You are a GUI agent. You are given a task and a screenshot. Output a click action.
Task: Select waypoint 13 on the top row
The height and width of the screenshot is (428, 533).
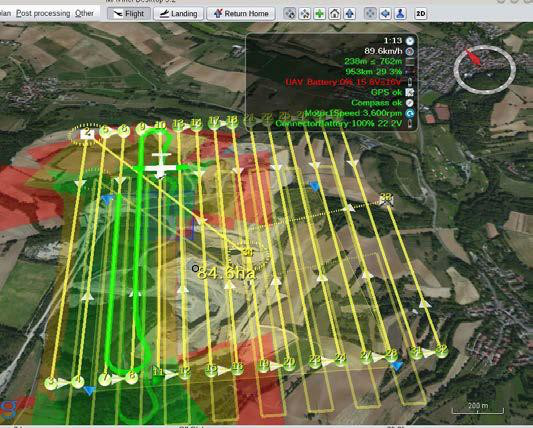point(178,124)
